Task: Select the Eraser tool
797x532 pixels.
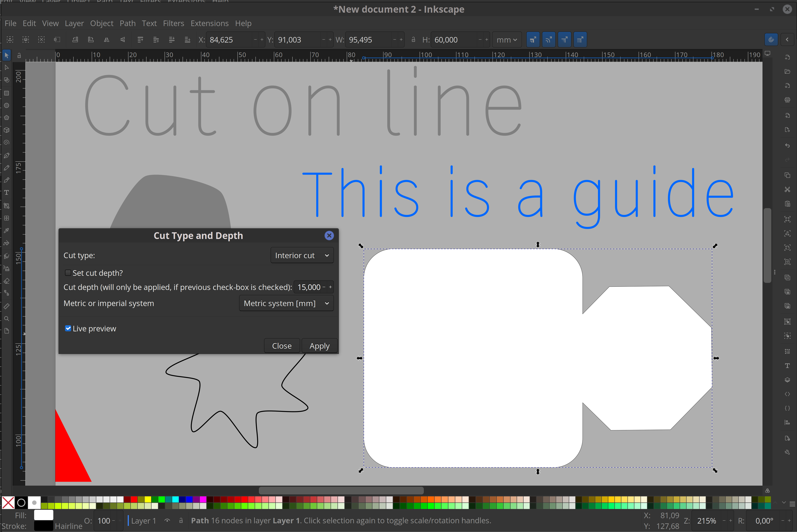Action: point(7,281)
